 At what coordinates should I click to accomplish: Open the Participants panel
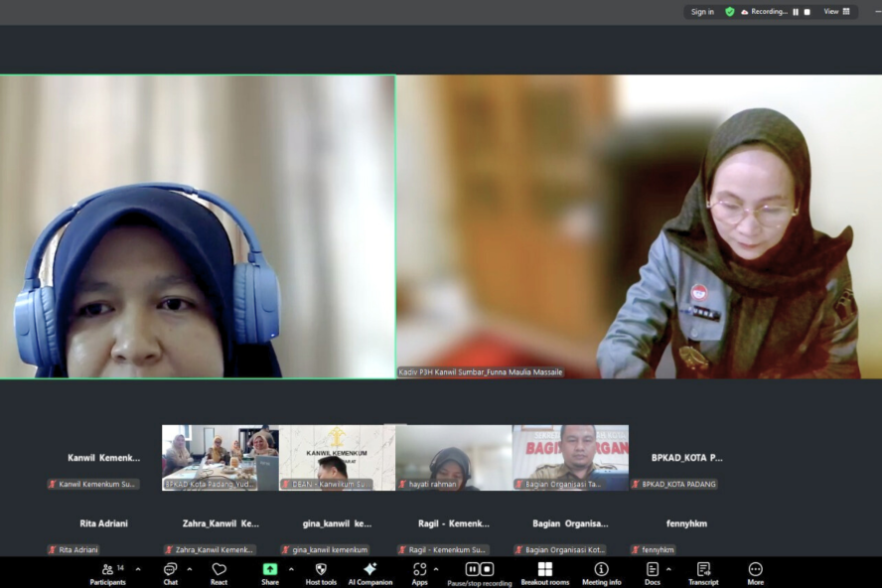[x=107, y=572]
